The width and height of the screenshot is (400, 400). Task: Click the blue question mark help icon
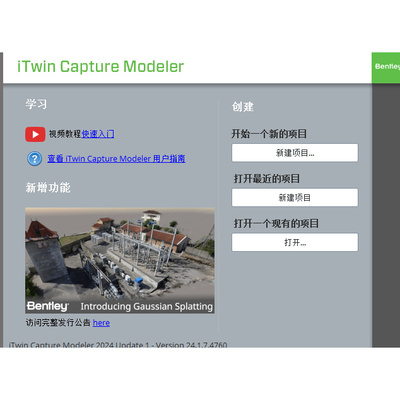point(34,159)
